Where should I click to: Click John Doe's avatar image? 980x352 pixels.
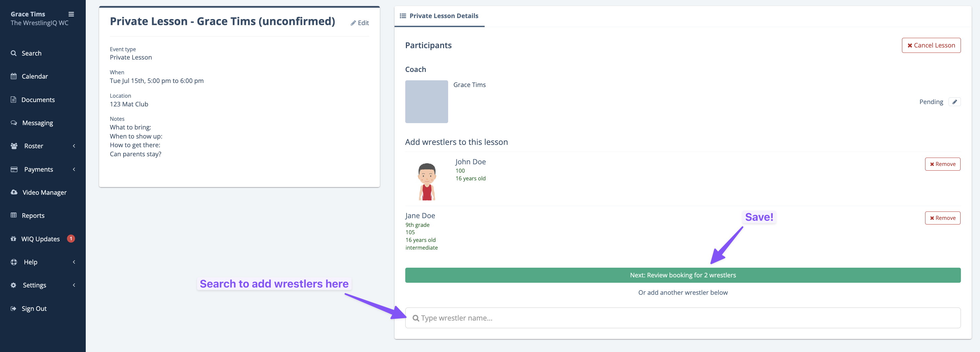[x=426, y=181]
